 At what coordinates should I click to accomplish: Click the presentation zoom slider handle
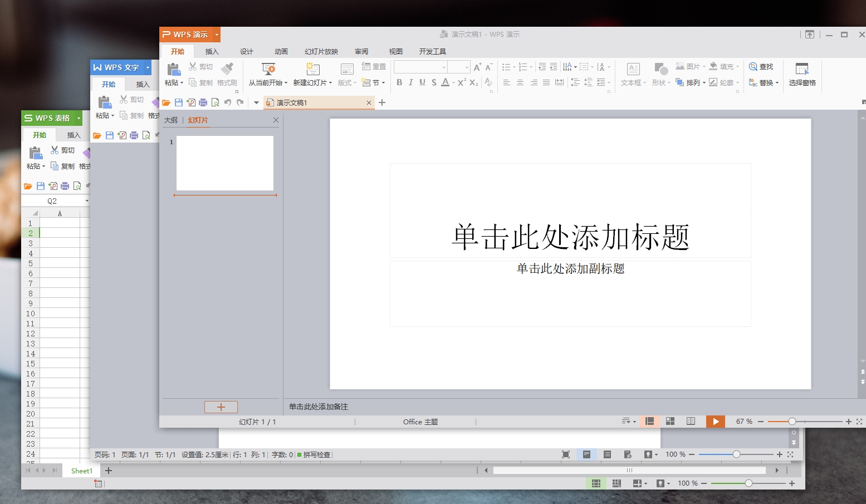tap(792, 422)
